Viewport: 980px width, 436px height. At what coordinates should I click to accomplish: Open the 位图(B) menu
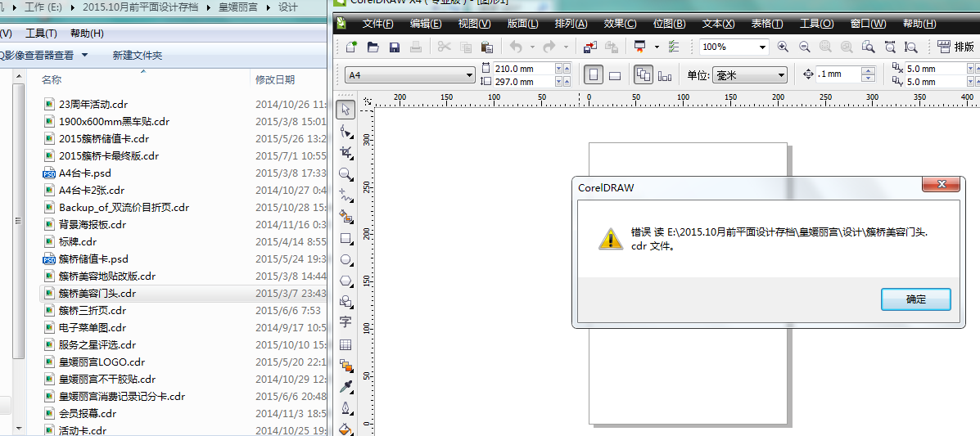tap(669, 24)
